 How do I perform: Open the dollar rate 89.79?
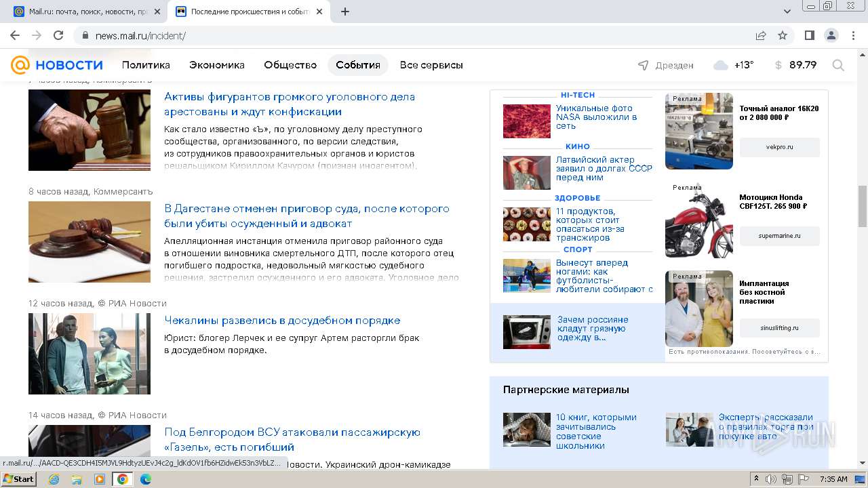795,65
